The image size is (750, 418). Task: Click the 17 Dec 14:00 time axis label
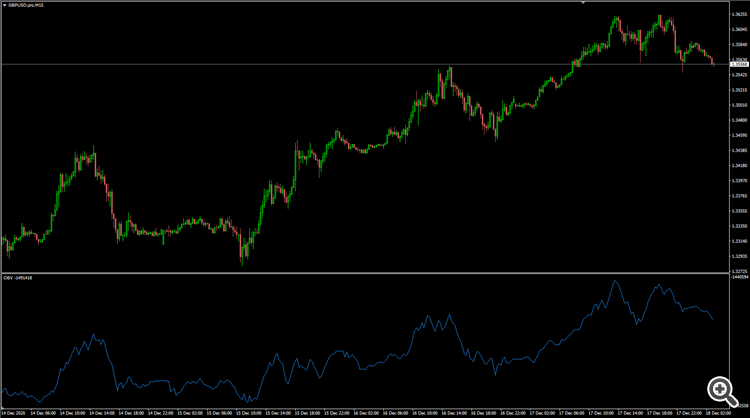630,413
